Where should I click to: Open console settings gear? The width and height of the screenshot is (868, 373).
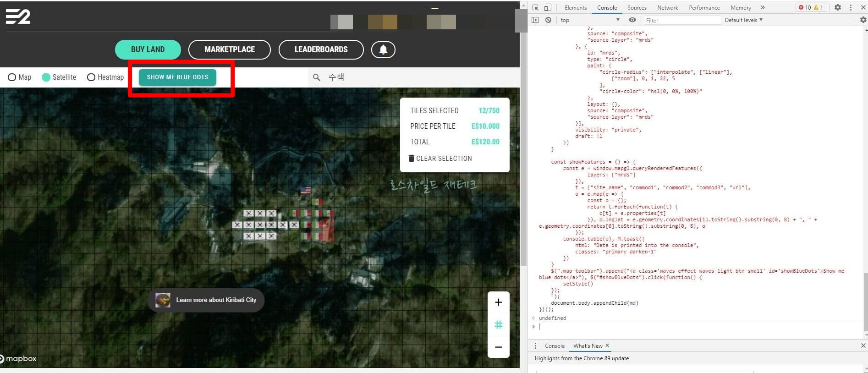click(863, 20)
